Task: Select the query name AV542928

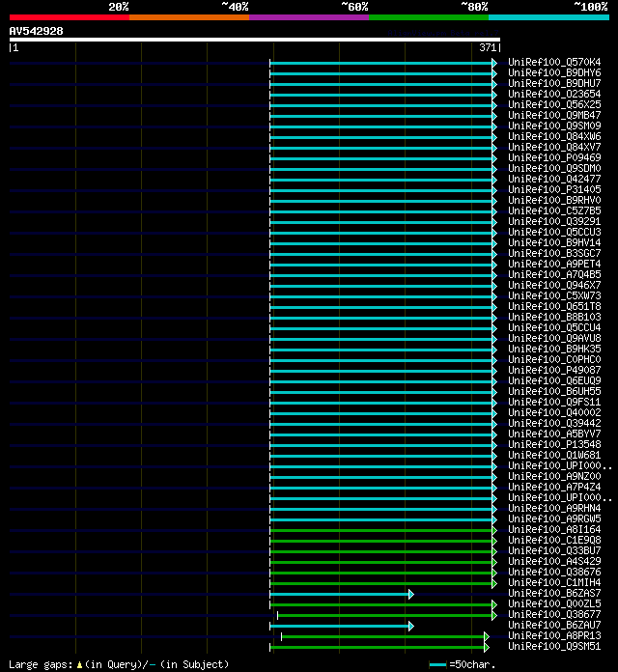Action: tap(36, 31)
